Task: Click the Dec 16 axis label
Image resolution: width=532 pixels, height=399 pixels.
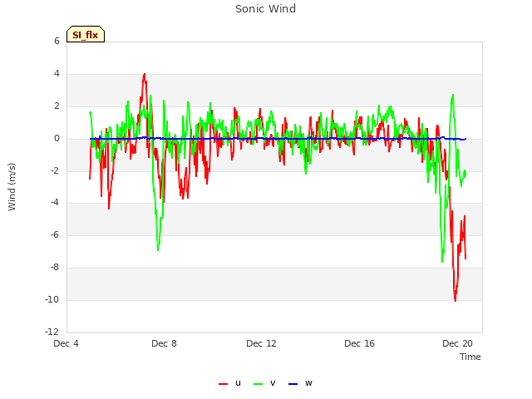Action: [x=359, y=343]
